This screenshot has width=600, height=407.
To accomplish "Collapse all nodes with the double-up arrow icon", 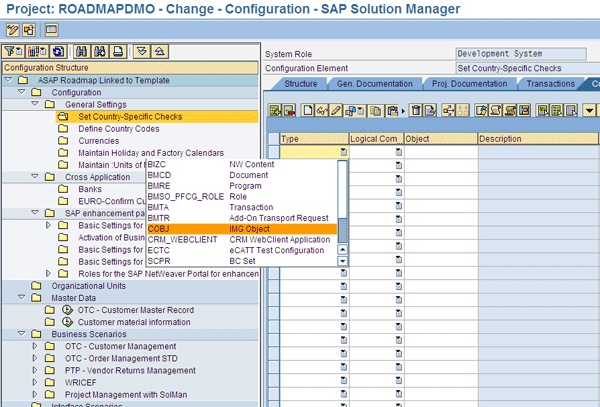I will point(160,51).
